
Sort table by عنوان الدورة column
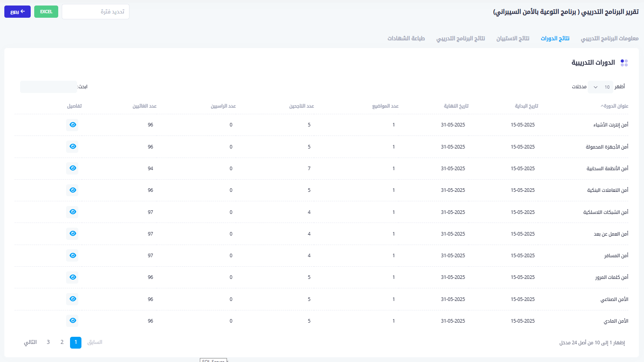point(614,106)
